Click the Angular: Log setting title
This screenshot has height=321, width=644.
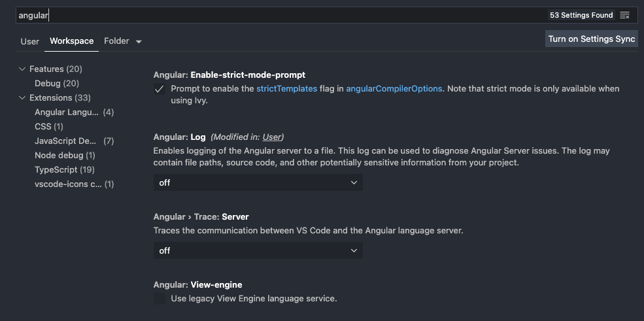point(180,137)
